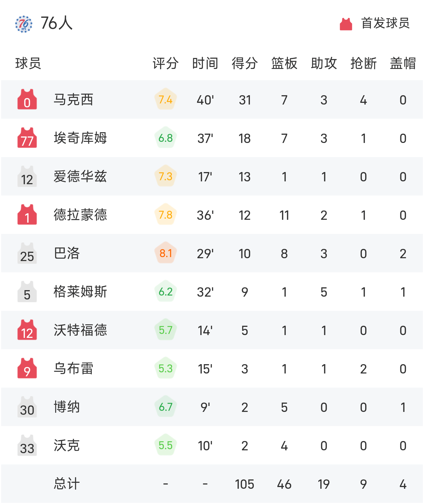Open player 埃奇库姆's name link
424x504 pixels.
[80, 138]
